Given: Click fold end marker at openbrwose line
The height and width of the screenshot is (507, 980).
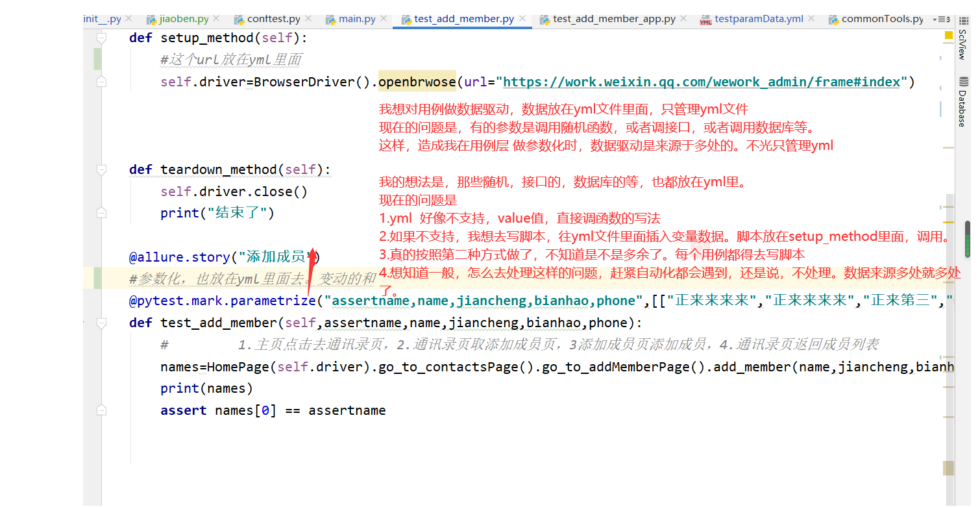Looking at the screenshot, I should click(101, 82).
